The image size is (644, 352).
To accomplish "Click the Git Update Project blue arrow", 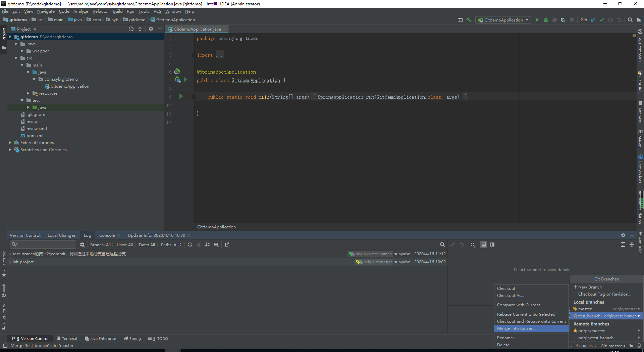I will coord(593,20).
